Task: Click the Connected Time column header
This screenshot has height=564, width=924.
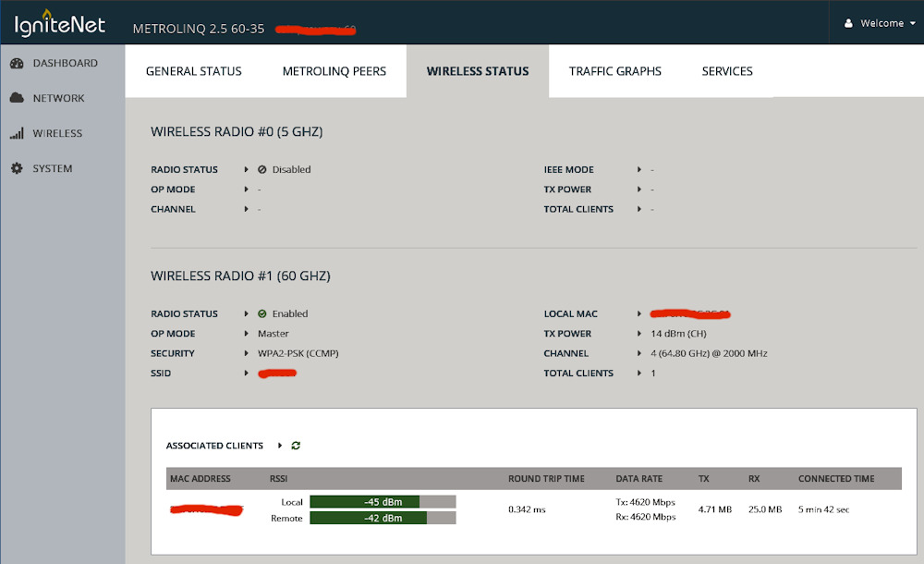Action: pyautogui.click(x=836, y=478)
